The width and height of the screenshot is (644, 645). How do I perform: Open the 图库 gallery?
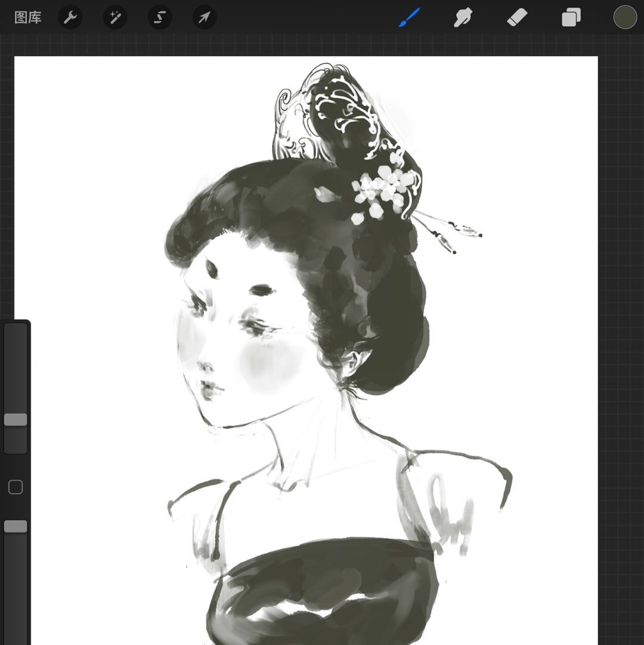28,18
